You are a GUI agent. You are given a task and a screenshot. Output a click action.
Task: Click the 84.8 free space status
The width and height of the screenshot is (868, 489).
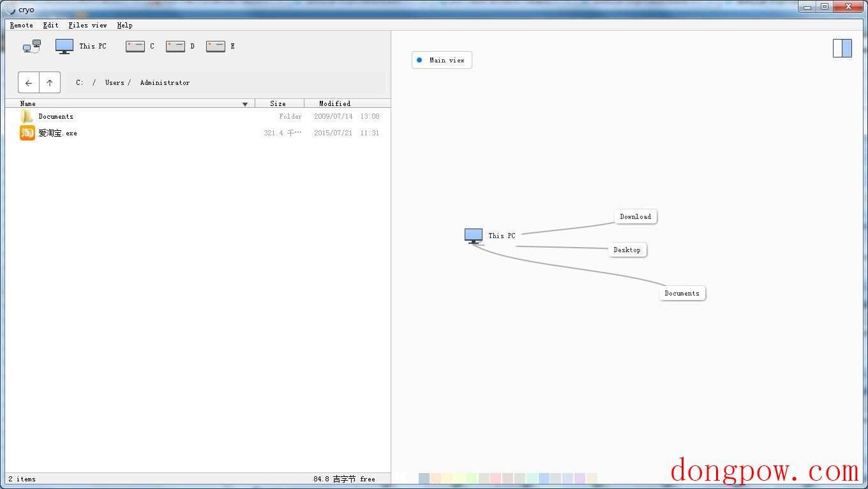tap(344, 479)
